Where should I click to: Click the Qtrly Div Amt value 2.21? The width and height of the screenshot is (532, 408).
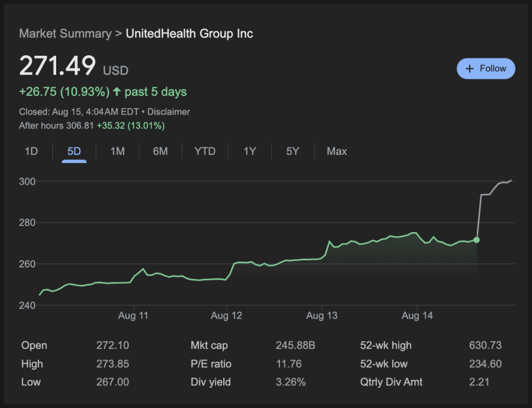coord(479,382)
